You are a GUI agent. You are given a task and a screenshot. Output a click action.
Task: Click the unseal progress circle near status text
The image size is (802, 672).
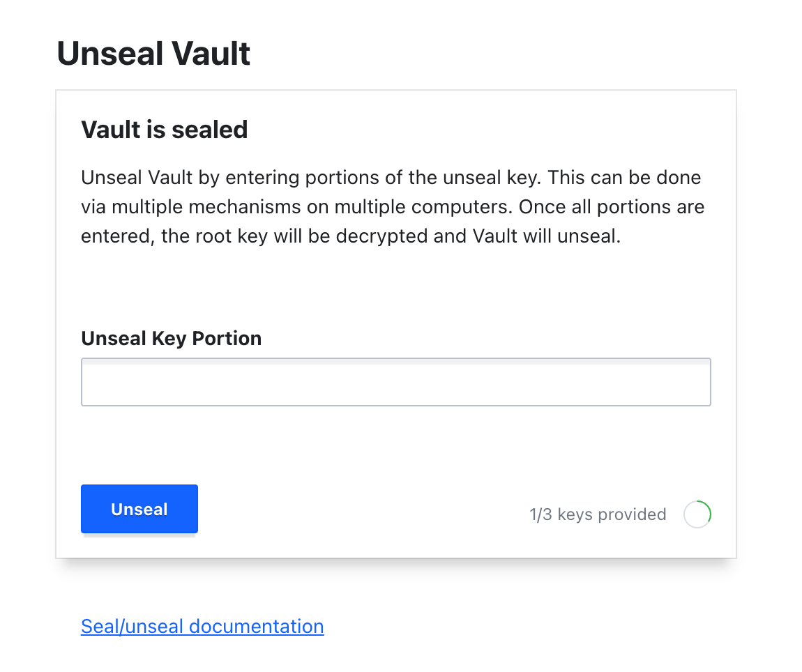point(697,514)
